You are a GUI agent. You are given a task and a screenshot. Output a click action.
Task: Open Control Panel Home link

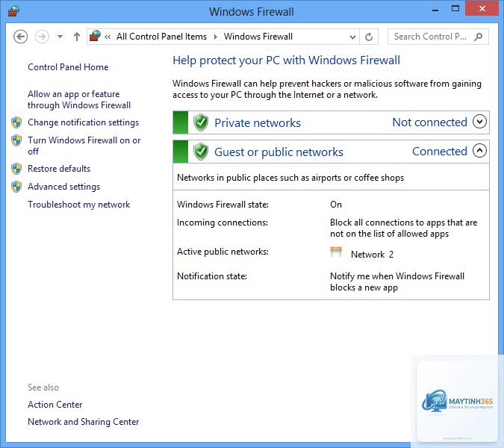[68, 67]
